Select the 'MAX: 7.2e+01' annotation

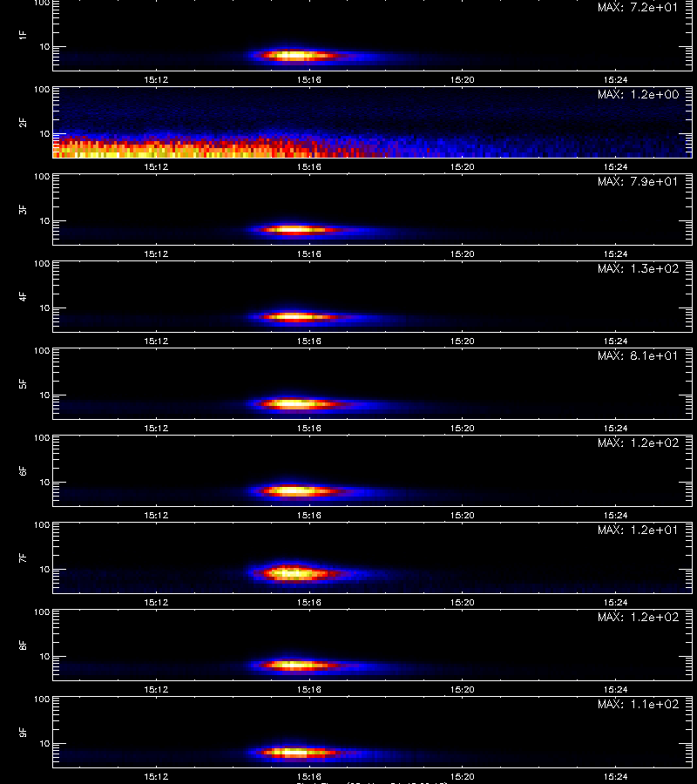point(638,8)
